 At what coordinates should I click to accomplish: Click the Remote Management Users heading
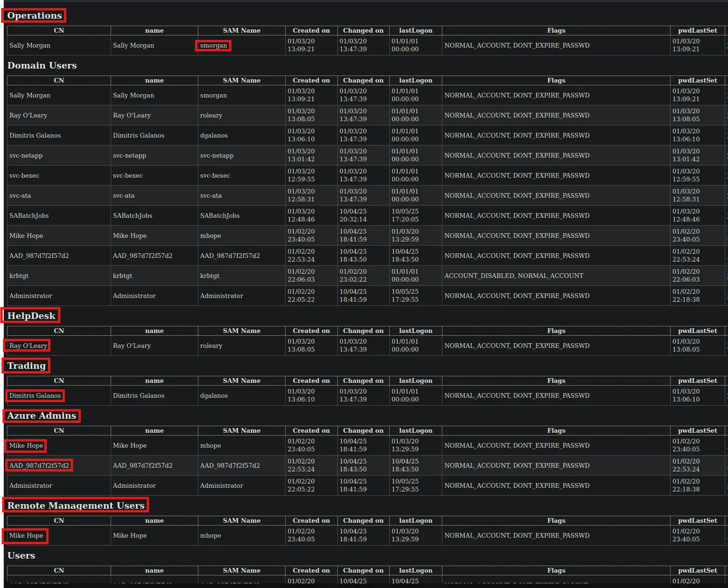tap(76, 506)
